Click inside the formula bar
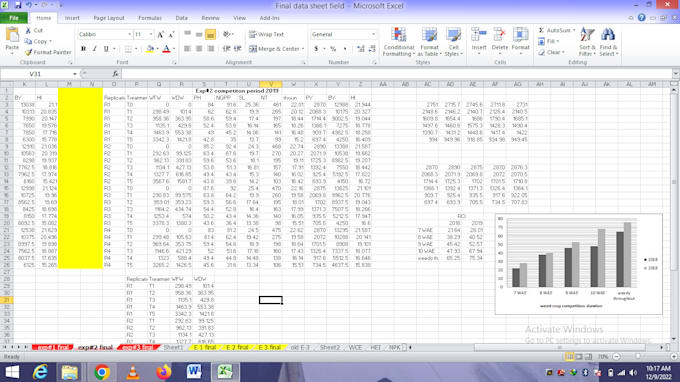Screen dimensions: 680x382 pyautogui.click(x=397, y=74)
